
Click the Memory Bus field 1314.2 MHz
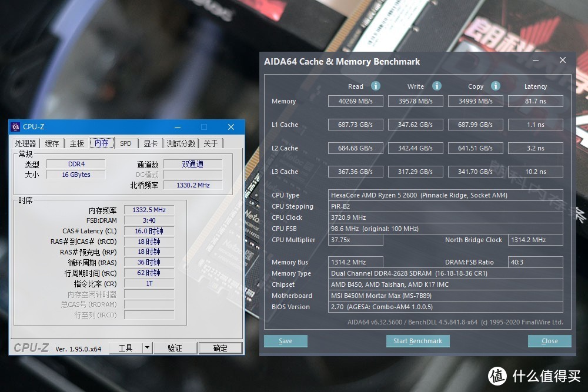tap(356, 262)
